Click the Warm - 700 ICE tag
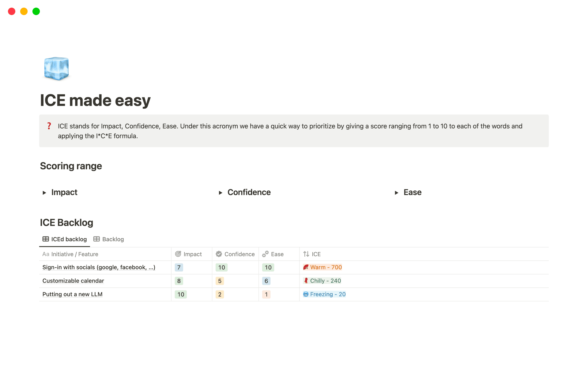Image resolution: width=588 pixels, height=368 pixels. (x=322, y=267)
